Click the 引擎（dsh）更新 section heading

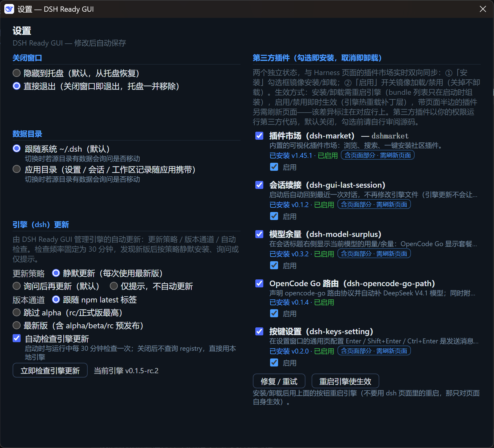(41, 225)
